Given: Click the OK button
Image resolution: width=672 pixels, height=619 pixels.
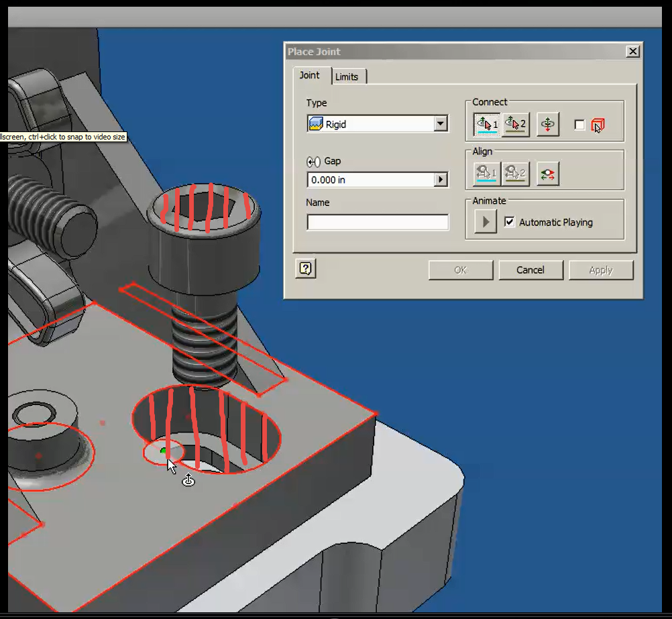Looking at the screenshot, I should point(460,270).
